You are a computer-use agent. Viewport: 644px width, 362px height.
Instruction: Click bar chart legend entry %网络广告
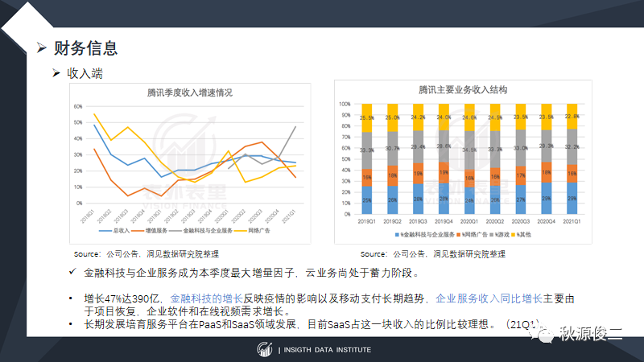472,235
